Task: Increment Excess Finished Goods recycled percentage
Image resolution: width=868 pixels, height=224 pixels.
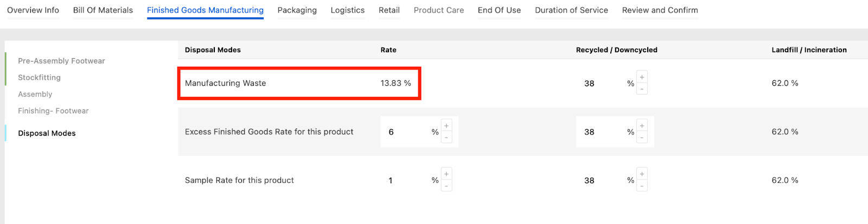Action: point(642,126)
